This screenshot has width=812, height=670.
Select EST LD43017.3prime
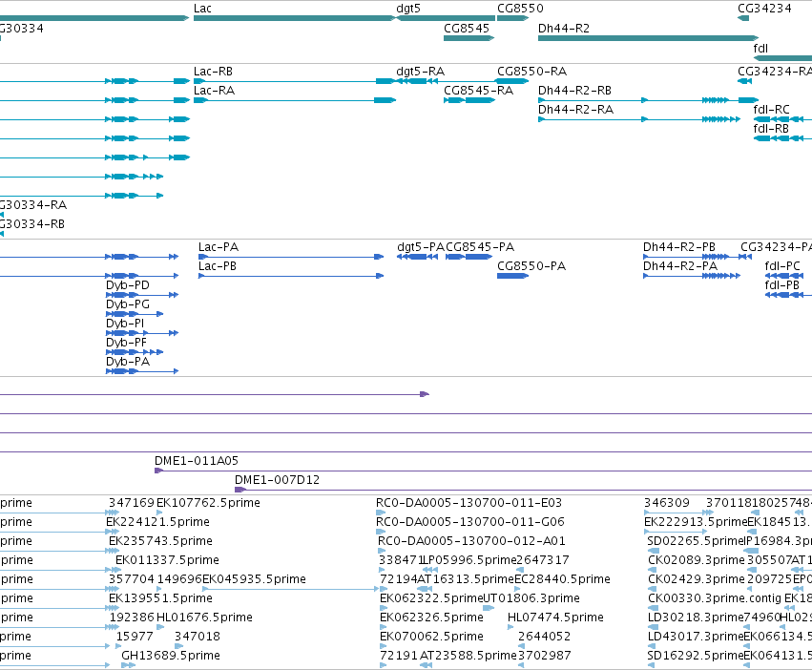coord(696,637)
